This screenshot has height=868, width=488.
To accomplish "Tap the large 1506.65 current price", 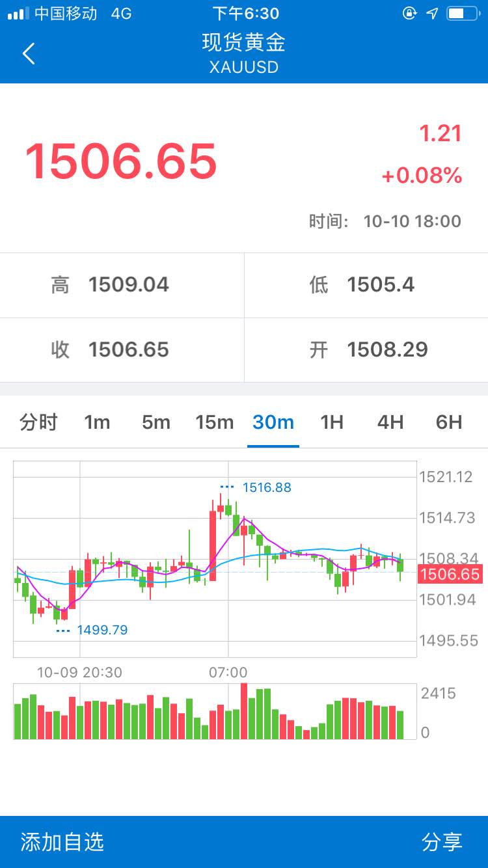I will pos(121,161).
